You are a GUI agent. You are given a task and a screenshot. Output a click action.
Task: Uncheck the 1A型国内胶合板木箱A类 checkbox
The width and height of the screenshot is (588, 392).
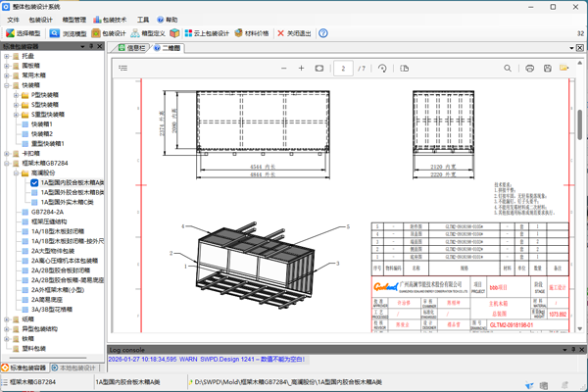[34, 183]
